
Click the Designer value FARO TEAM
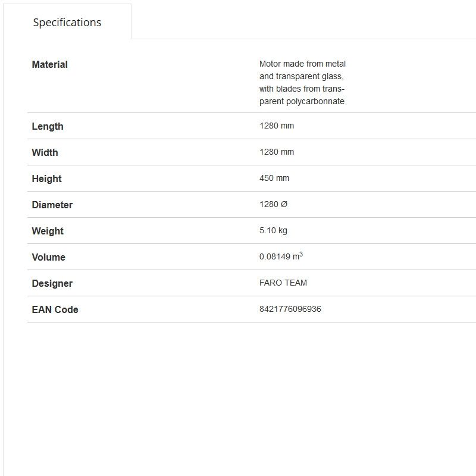pos(283,283)
